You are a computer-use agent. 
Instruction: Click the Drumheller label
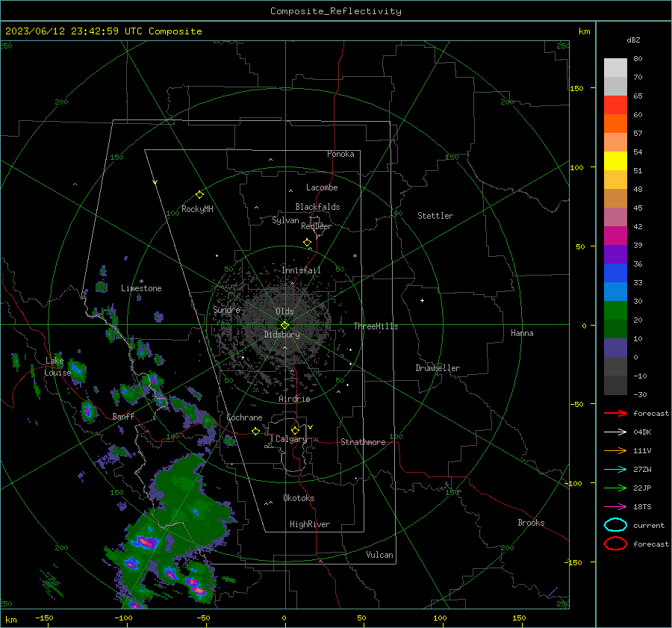(x=438, y=368)
